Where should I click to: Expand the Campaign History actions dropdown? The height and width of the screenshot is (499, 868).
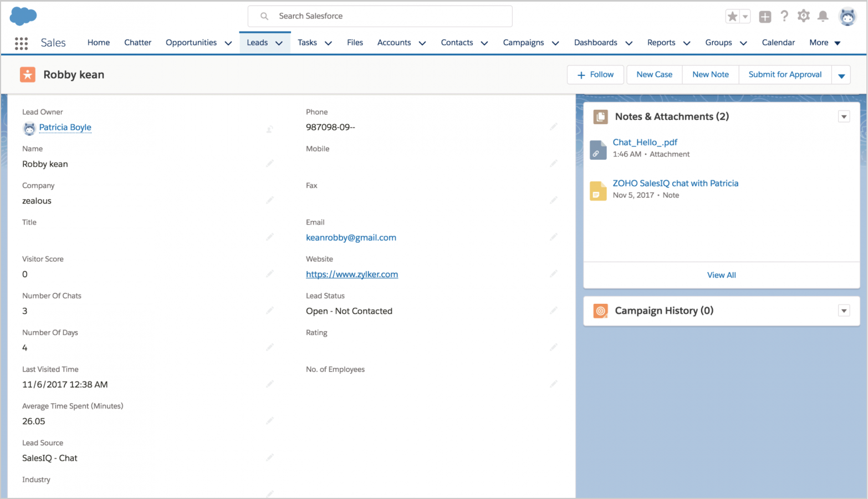tap(844, 310)
